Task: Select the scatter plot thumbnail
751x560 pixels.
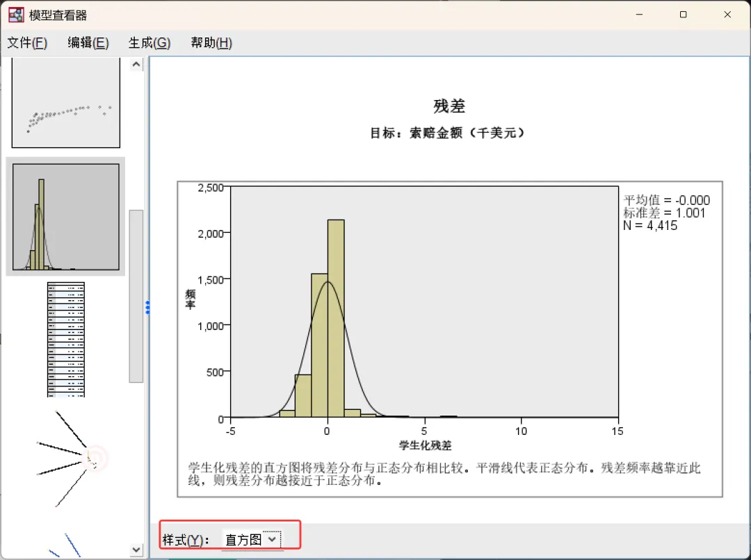Action: click(66, 102)
